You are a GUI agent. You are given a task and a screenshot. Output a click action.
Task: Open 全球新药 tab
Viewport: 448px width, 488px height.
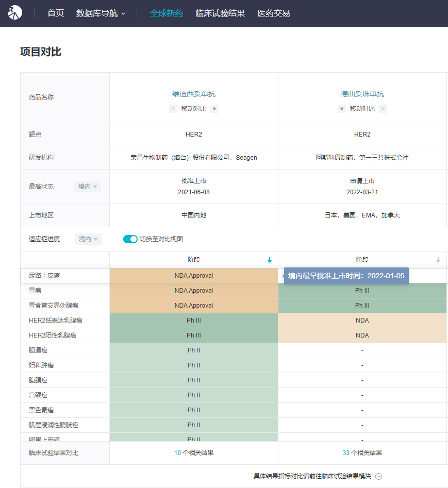point(166,13)
